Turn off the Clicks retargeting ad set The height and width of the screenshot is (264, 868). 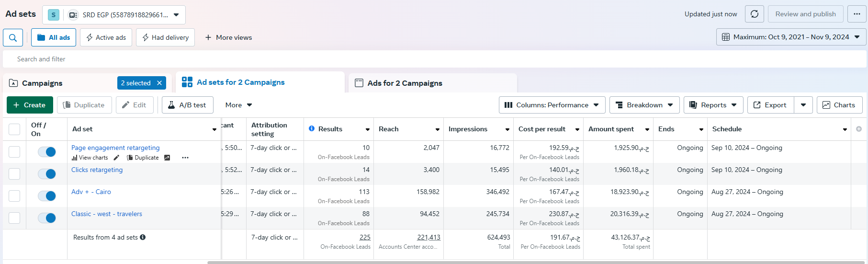(47, 174)
